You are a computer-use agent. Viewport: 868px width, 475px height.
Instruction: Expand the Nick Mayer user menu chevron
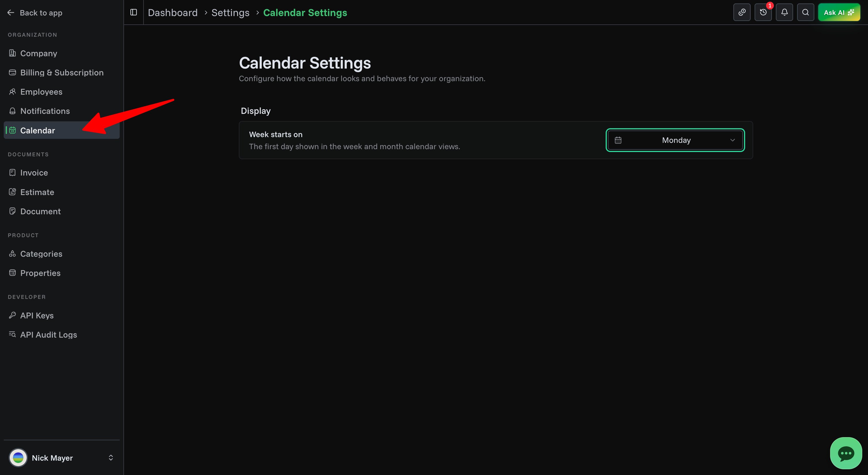click(111, 458)
